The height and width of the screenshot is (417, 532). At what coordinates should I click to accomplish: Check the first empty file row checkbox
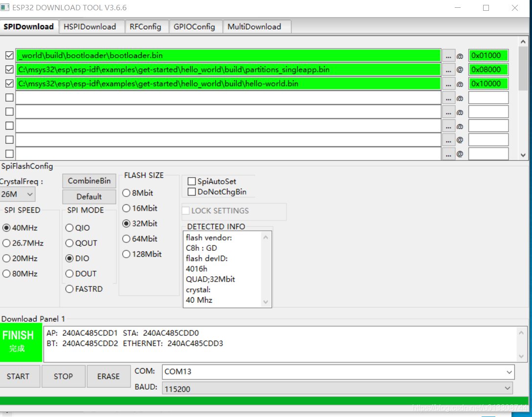(9, 98)
